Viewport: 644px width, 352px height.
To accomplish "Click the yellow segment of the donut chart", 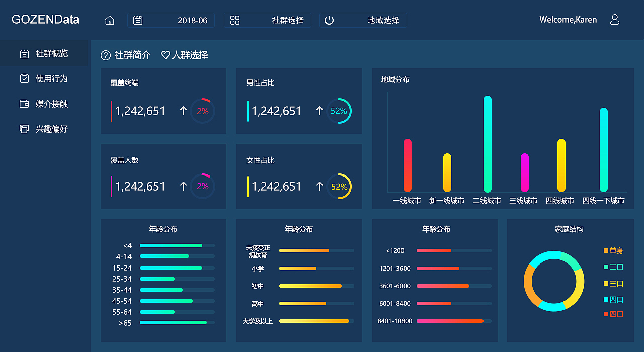I will (x=577, y=290).
